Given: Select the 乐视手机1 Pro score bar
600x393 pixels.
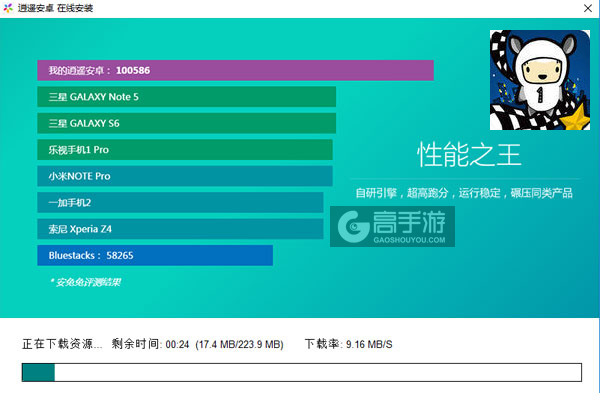Looking at the screenshot, I should coord(185,150).
